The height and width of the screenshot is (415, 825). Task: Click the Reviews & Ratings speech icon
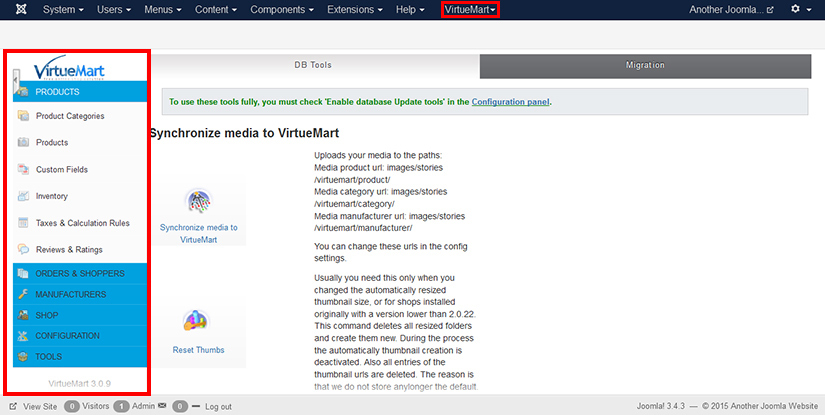tap(23, 249)
